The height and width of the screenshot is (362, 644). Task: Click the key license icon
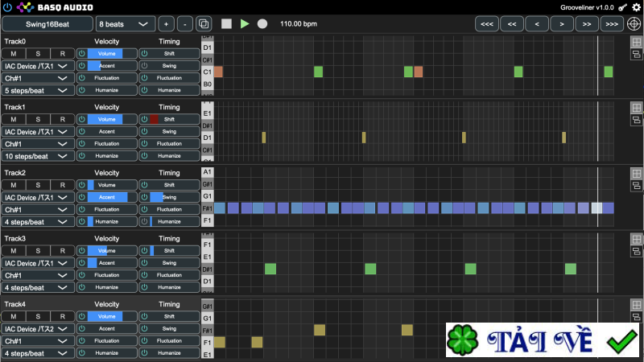coord(622,7)
